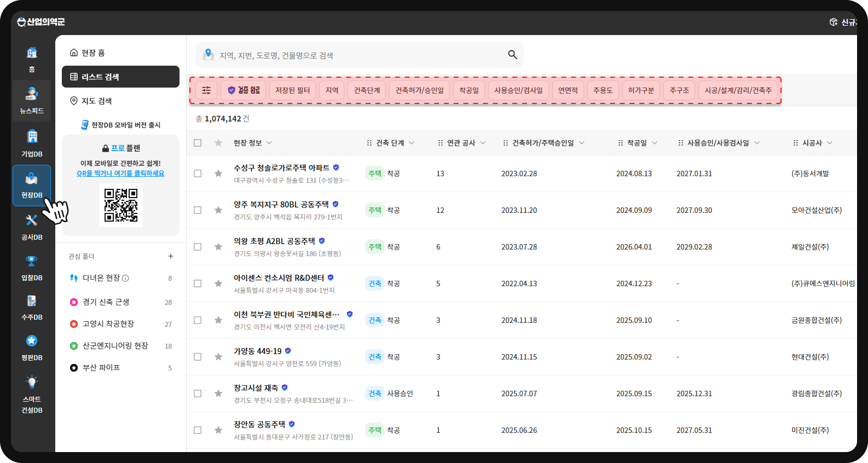Expand the 연관 공사 column dropdown
Image resolution: width=868 pixels, height=463 pixels.
click(x=483, y=143)
